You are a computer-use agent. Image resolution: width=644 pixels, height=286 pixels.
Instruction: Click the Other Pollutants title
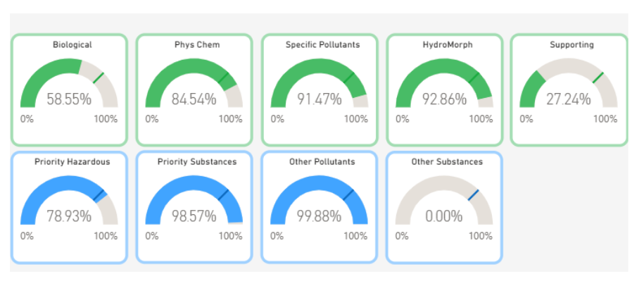pyautogui.click(x=322, y=162)
